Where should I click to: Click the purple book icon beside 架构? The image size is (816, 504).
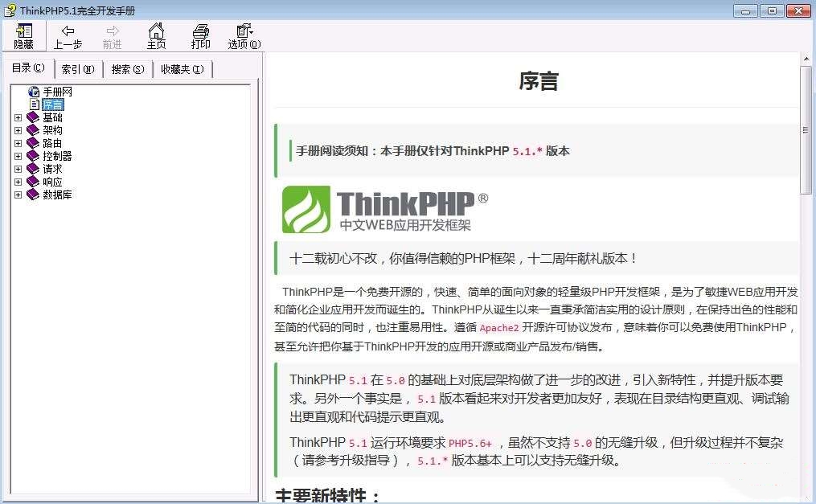tap(33, 130)
